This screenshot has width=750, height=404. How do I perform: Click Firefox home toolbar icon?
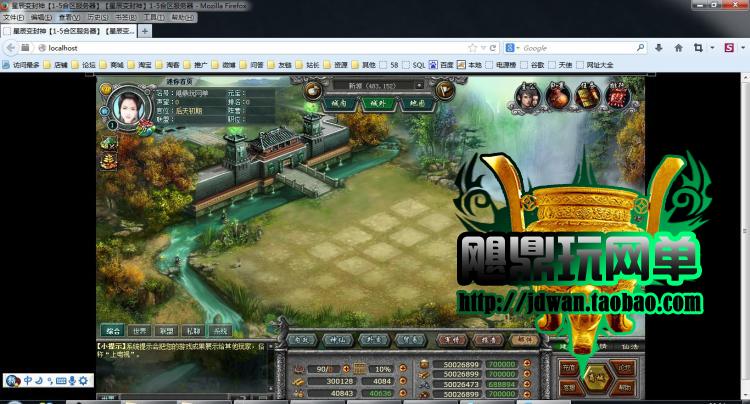click(x=678, y=48)
